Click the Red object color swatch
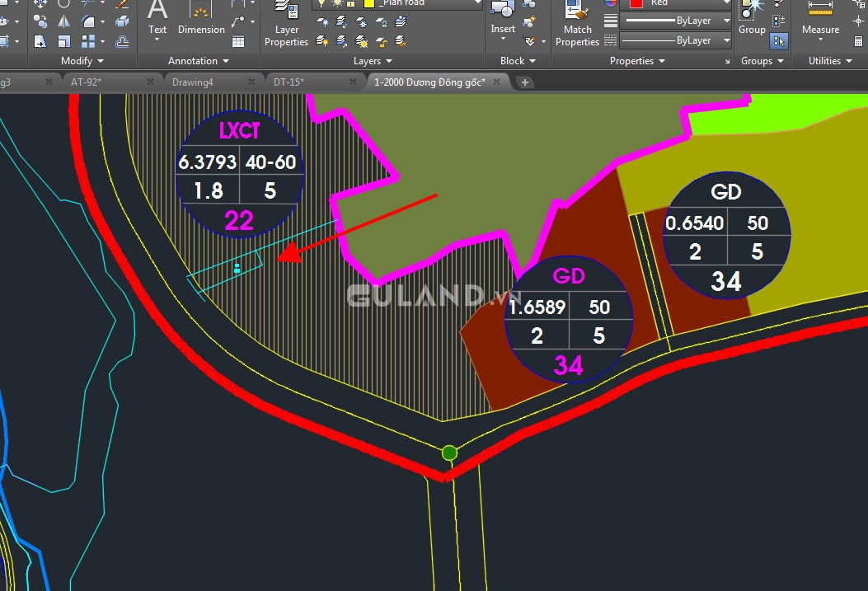Screen dimensions: 868x591 tap(636, 3)
